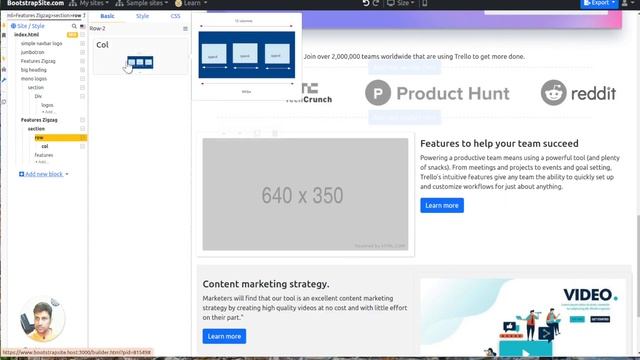Image resolution: width=640 pixels, height=360 pixels.
Task: Toggle checkbox beside Div item
Action: coord(82,96)
